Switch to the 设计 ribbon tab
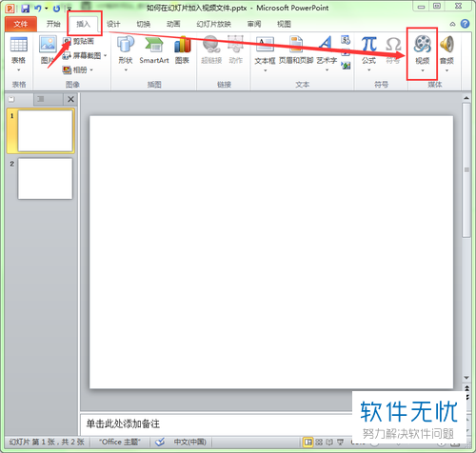This screenshot has width=476, height=453. click(113, 24)
